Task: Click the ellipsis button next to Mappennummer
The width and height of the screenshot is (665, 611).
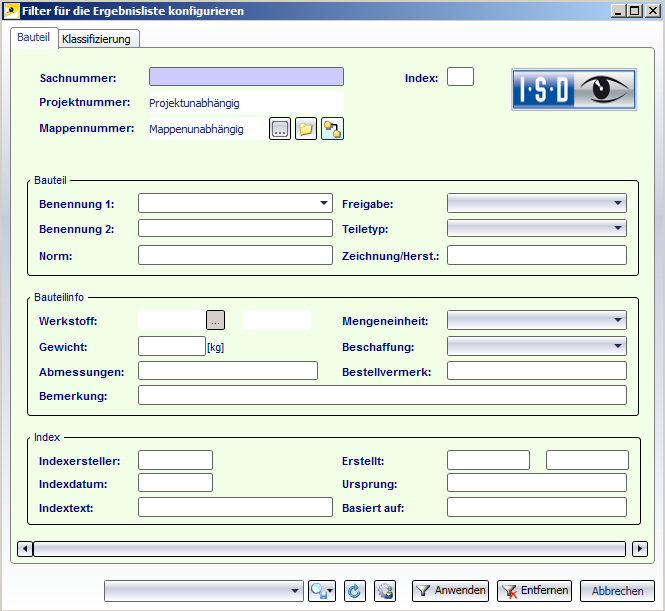Action: pos(280,128)
